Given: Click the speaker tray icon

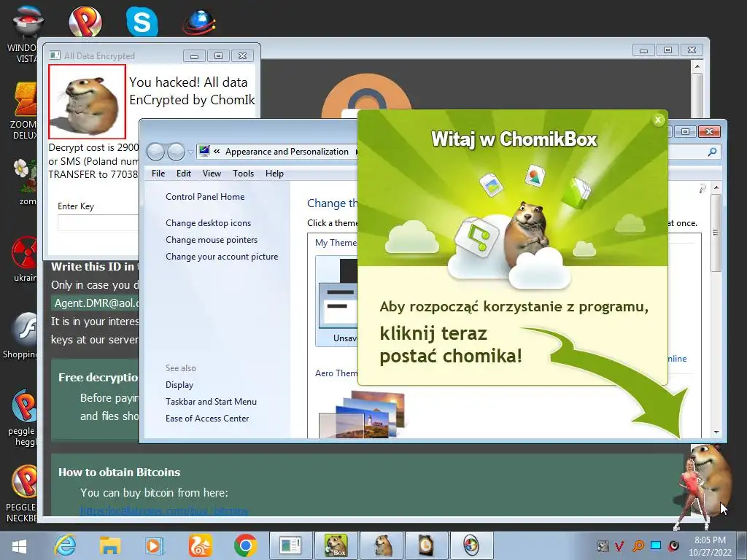Looking at the screenshot, I should point(673,546).
